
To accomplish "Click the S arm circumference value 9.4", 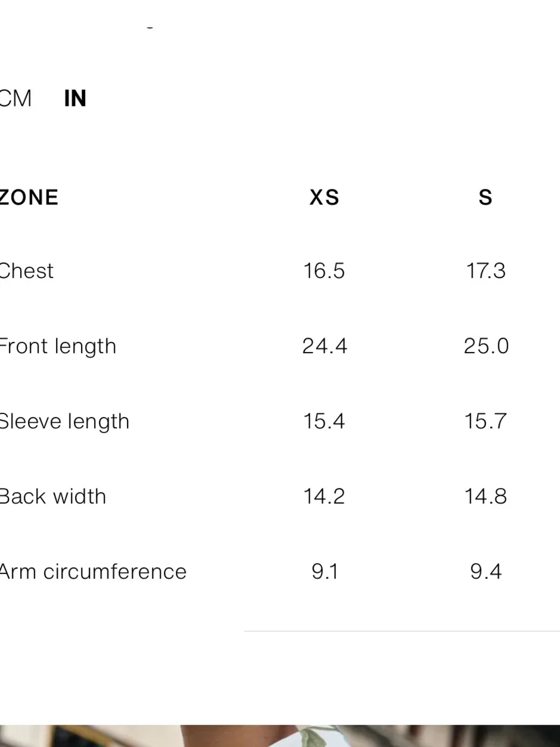I will coord(486,572).
